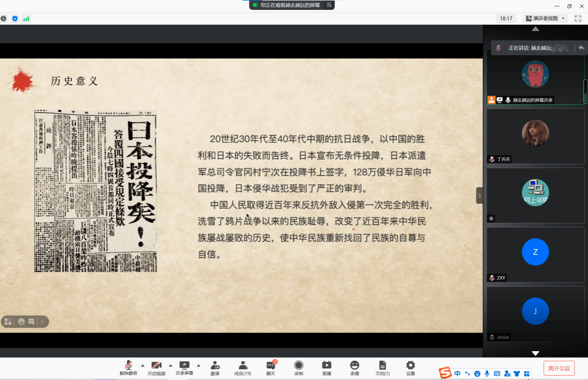Start recording with the 录制 icon

(x=299, y=367)
